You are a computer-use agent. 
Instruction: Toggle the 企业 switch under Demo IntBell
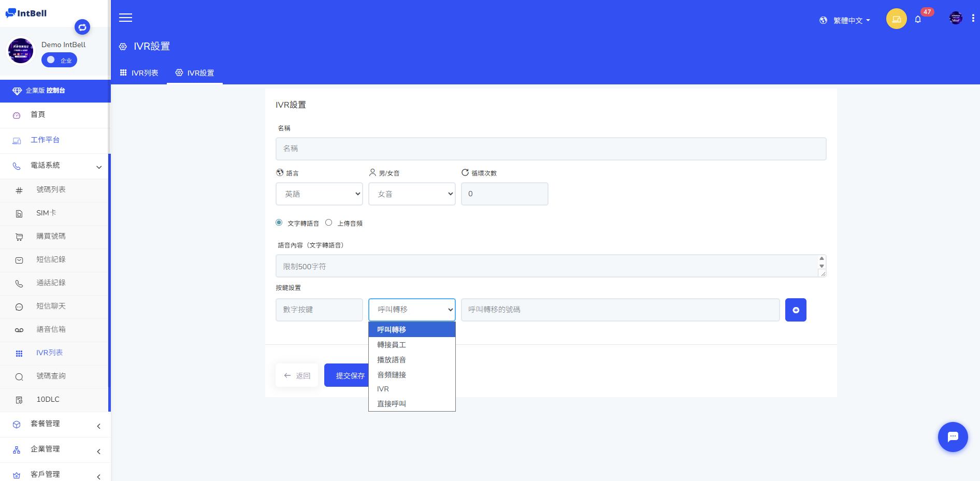59,60
